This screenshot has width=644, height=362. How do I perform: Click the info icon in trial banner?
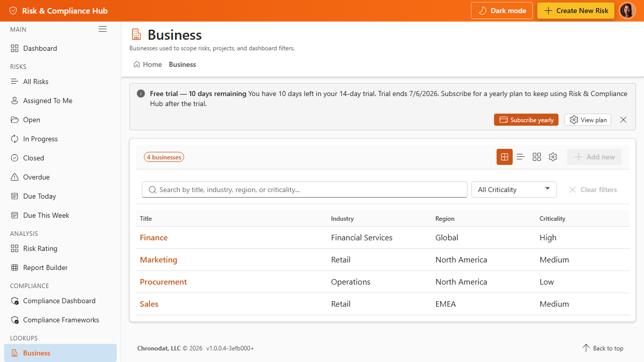(141, 94)
